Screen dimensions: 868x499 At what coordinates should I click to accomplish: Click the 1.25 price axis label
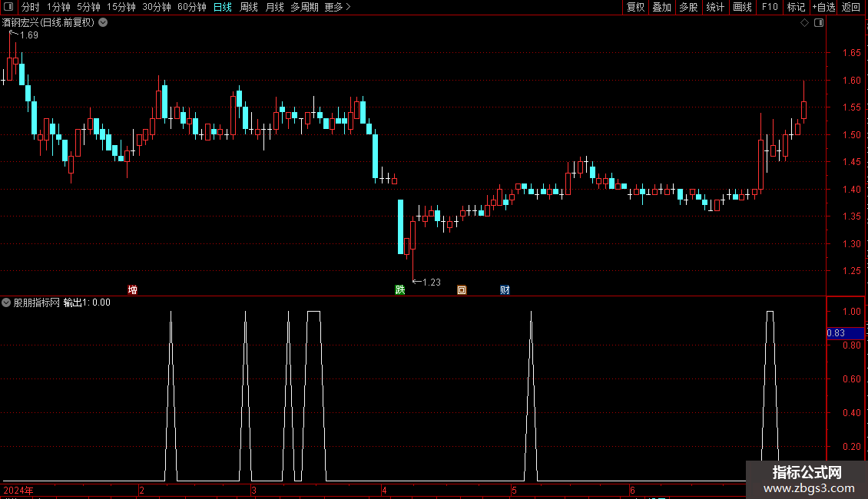(x=851, y=271)
